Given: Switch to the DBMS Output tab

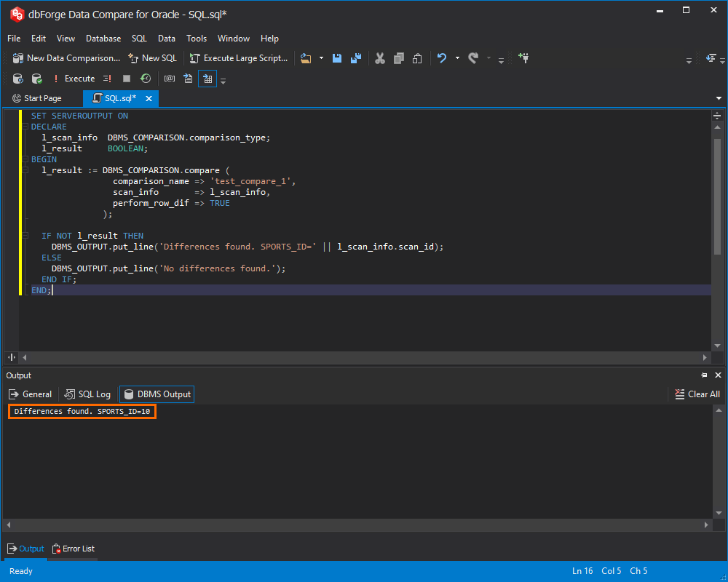Looking at the screenshot, I should tap(157, 394).
